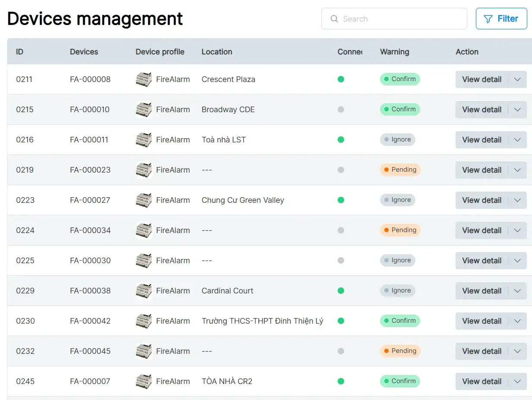The height and width of the screenshot is (400, 532).
Task: Open the action dropdown arrow for ID 0215
Action: pos(518,110)
